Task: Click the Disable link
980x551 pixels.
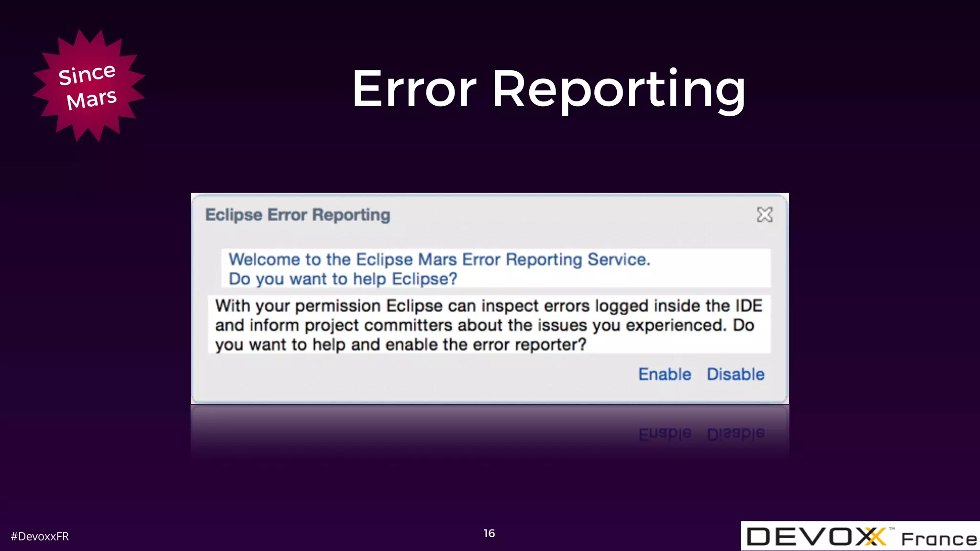Action: point(735,374)
